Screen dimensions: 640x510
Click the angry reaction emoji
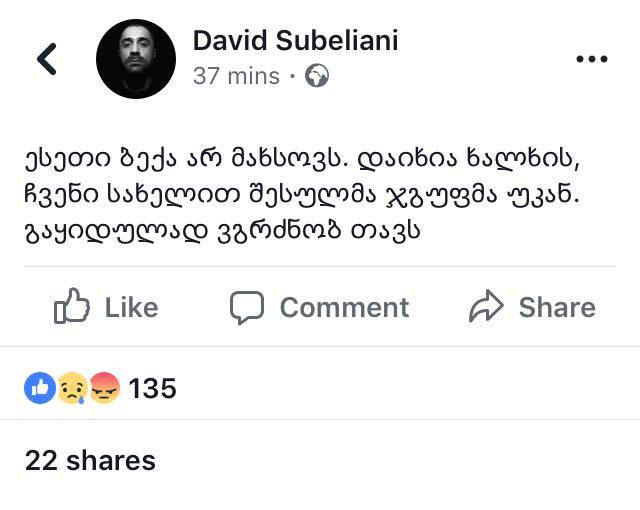[104, 388]
